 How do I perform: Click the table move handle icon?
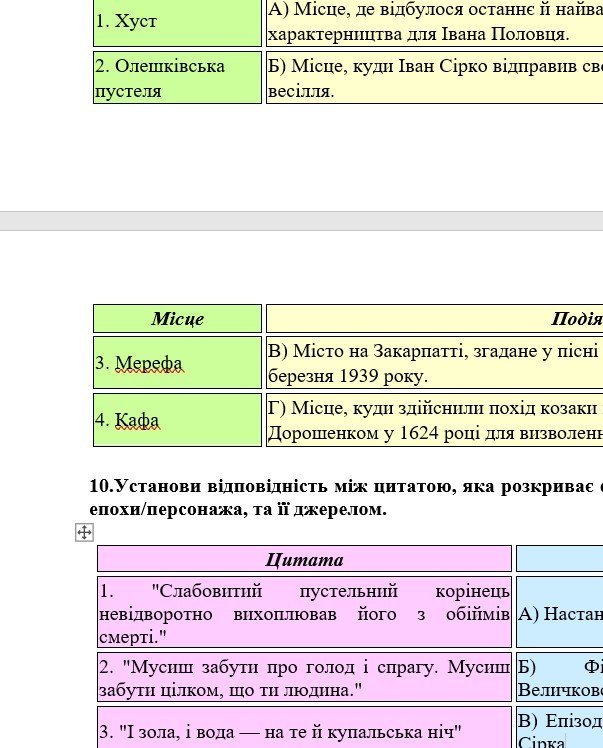click(x=84, y=533)
